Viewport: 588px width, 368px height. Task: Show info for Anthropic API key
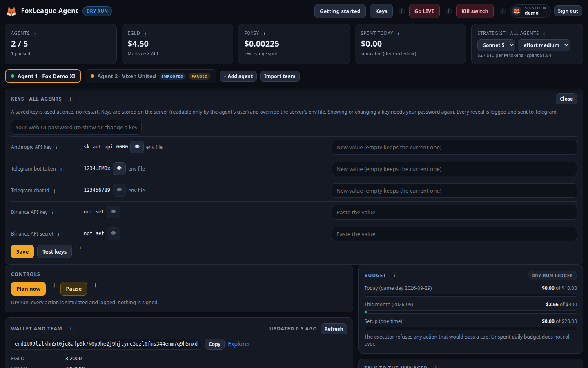coord(57,148)
